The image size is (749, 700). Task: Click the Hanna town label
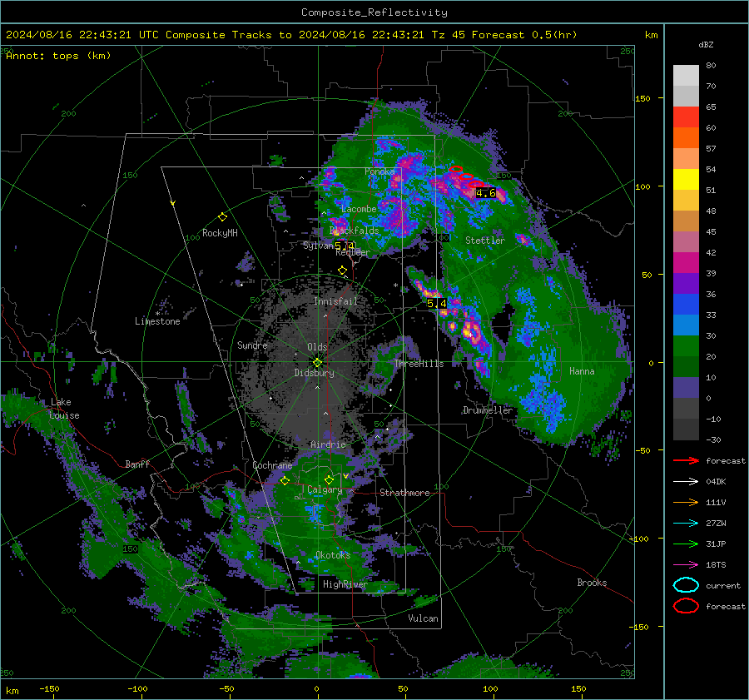point(582,371)
